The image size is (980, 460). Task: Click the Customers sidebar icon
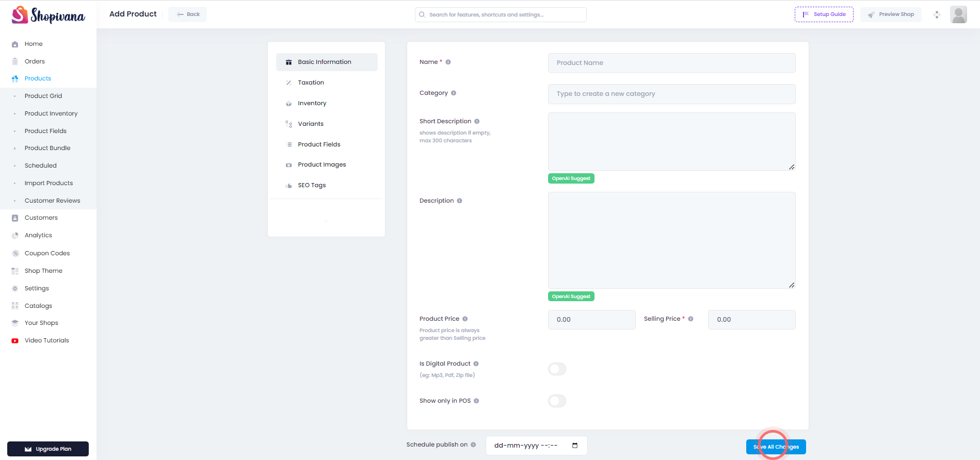click(15, 218)
